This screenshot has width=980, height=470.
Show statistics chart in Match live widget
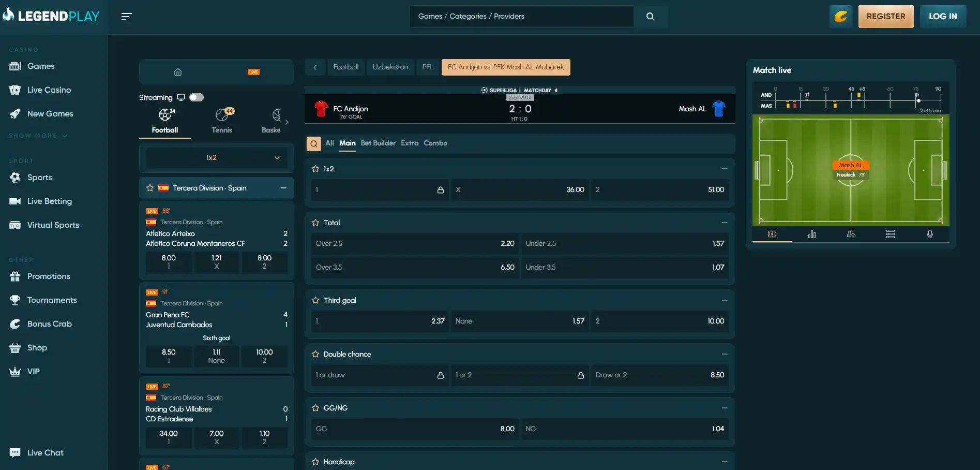pos(812,234)
